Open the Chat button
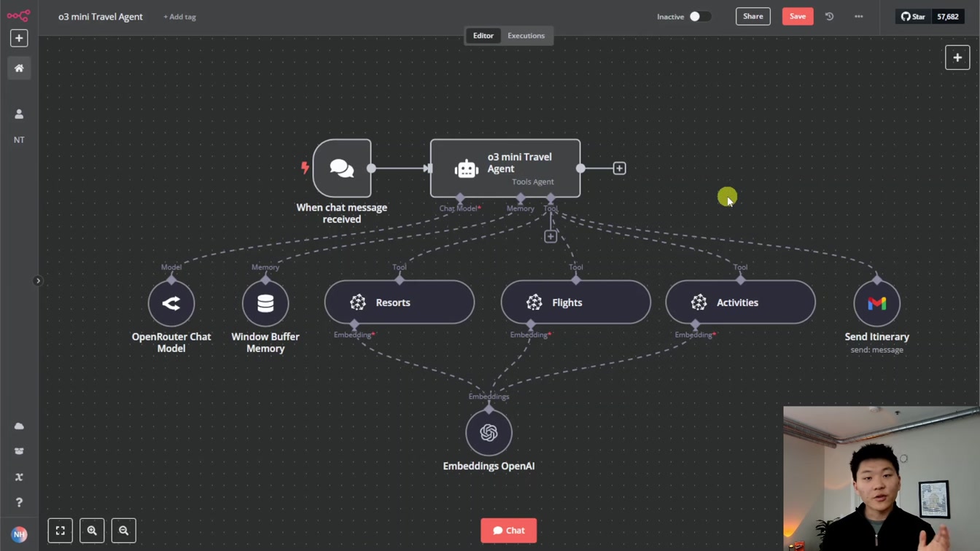 (x=509, y=531)
